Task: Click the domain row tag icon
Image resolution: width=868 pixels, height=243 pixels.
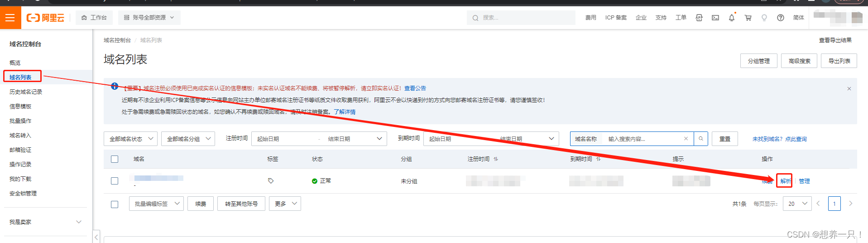Action: point(271,181)
